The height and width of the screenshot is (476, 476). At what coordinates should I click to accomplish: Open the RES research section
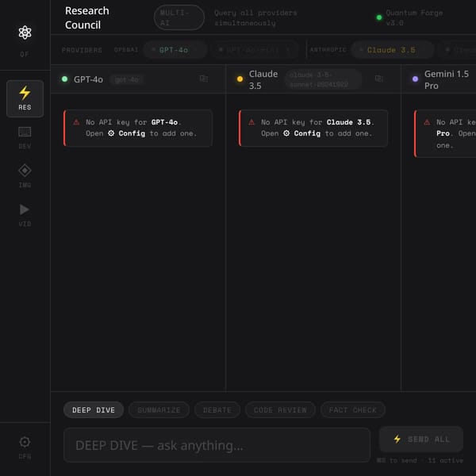pos(25,98)
